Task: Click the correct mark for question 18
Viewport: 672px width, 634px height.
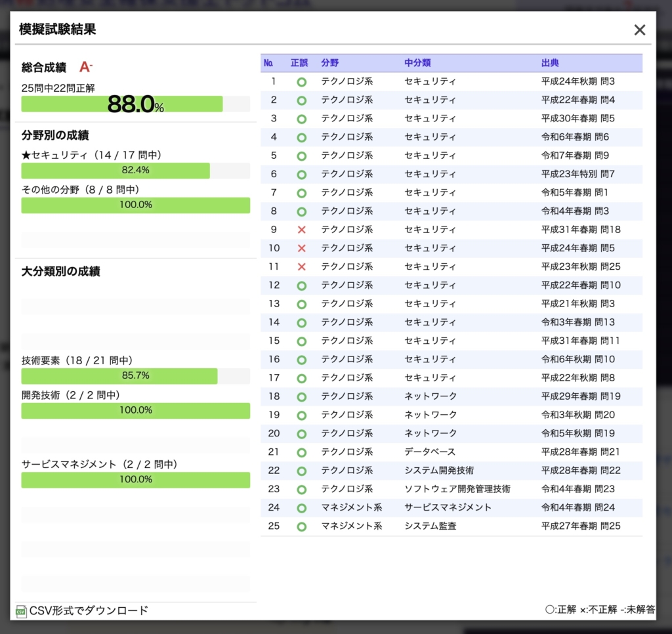Action: point(301,396)
